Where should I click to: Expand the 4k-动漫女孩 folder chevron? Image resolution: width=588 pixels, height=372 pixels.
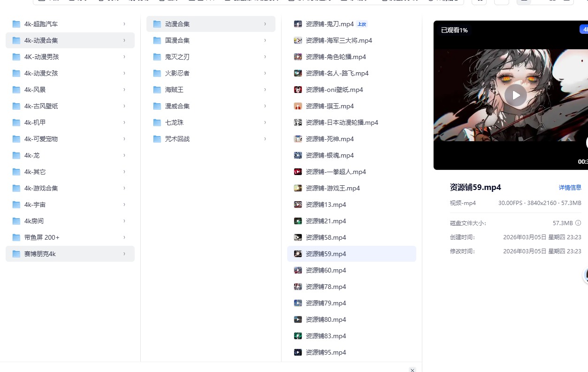click(x=124, y=73)
